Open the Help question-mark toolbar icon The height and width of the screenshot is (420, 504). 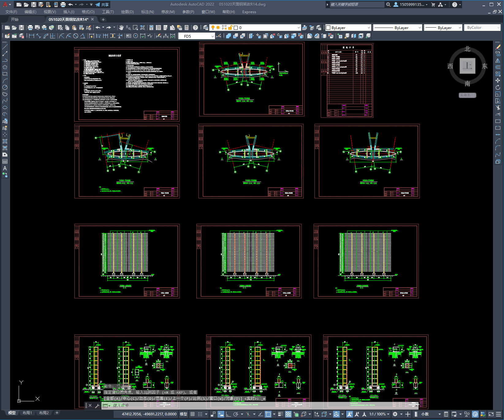click(195, 28)
